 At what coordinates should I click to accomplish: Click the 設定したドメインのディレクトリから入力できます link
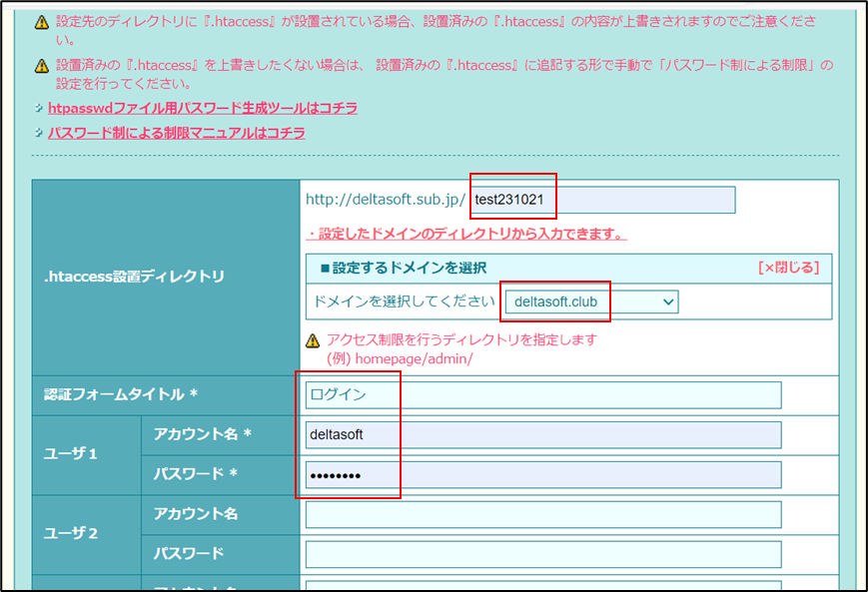click(466, 235)
